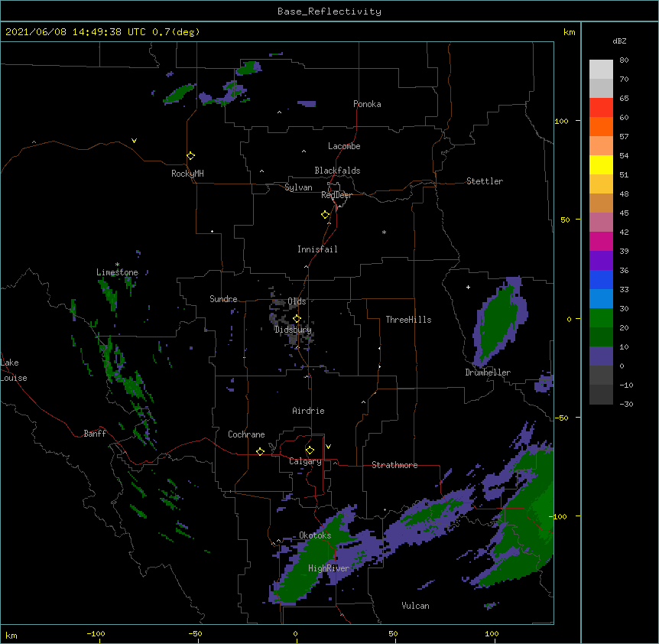Click the Base_Reflectivity title

click(x=329, y=11)
